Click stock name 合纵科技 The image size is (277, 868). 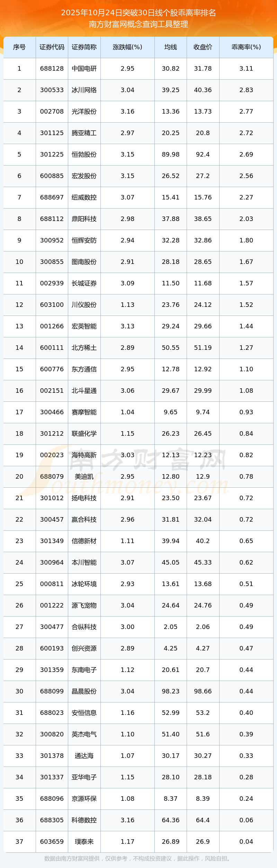coord(84,627)
